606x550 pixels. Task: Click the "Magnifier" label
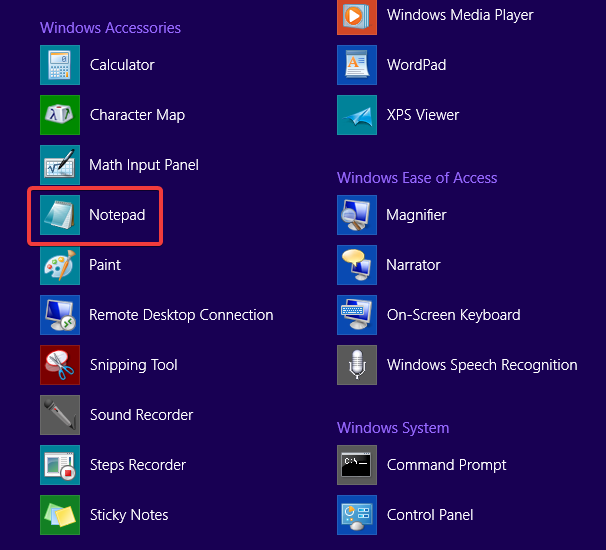416,215
